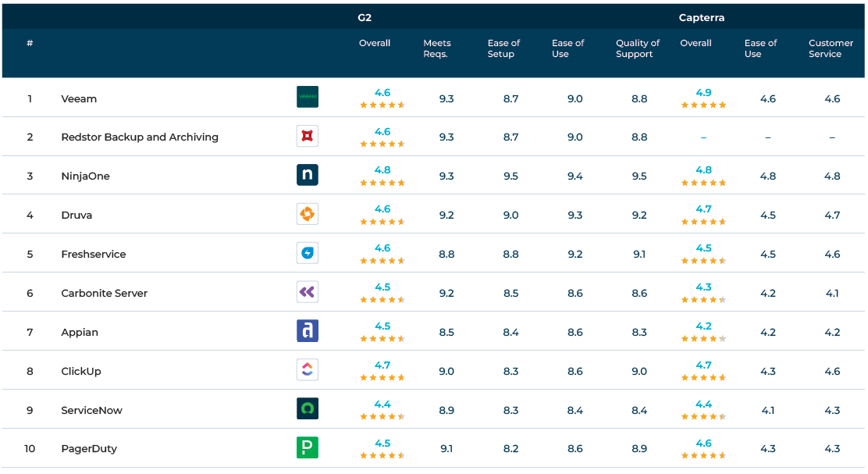Click the Freshservice logo icon
This screenshot has height=474, width=868.
(x=308, y=253)
